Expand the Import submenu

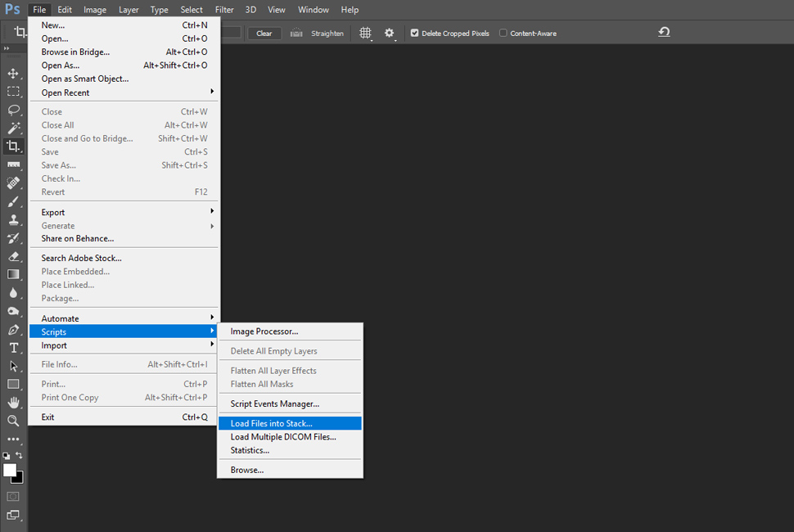point(124,345)
